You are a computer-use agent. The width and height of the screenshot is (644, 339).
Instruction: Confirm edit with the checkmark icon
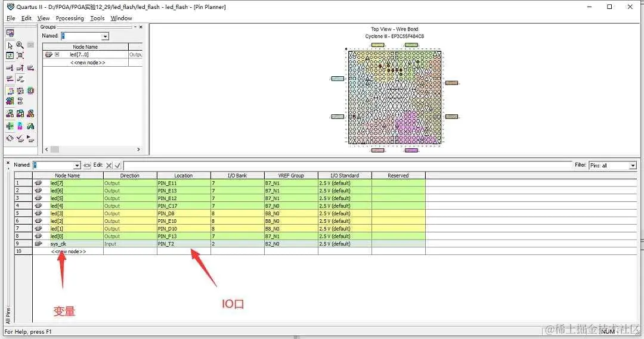tap(117, 165)
